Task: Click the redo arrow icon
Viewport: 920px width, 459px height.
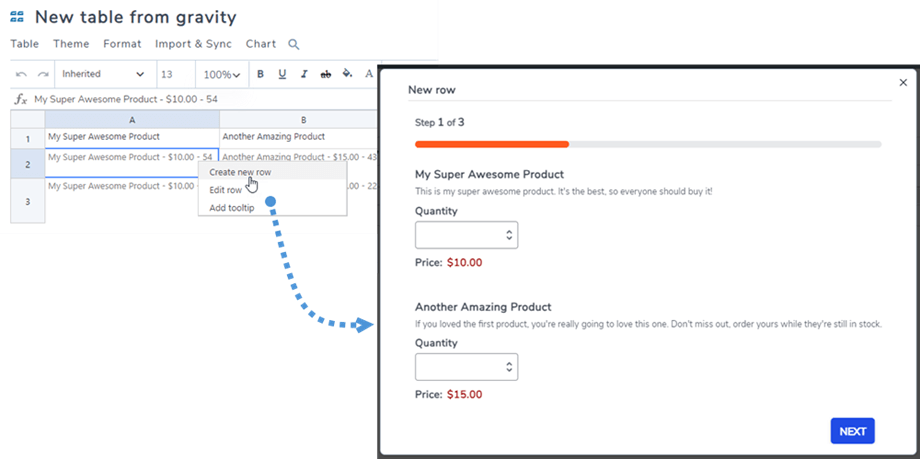Action: 43,74
